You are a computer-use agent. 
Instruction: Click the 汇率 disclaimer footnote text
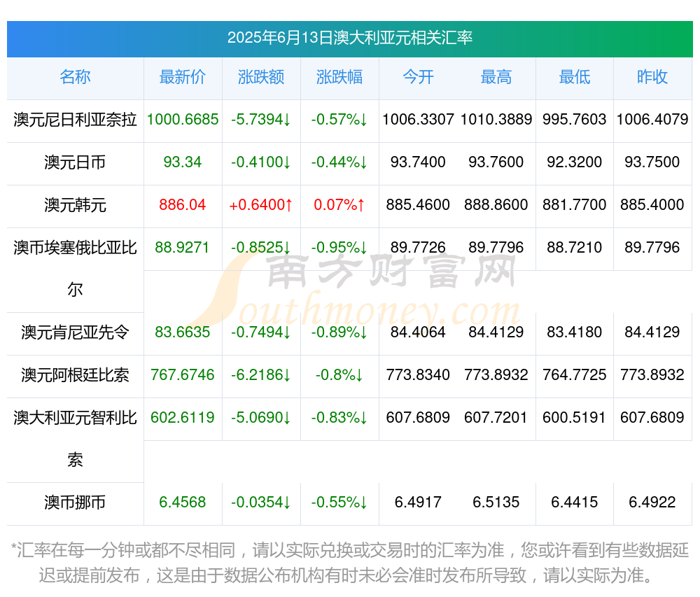(x=349, y=563)
